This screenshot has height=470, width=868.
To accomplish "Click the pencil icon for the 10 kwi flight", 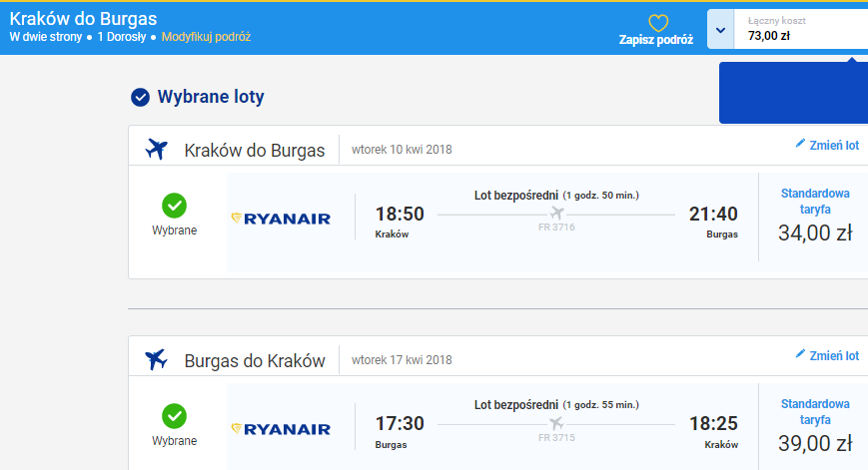I will point(800,144).
